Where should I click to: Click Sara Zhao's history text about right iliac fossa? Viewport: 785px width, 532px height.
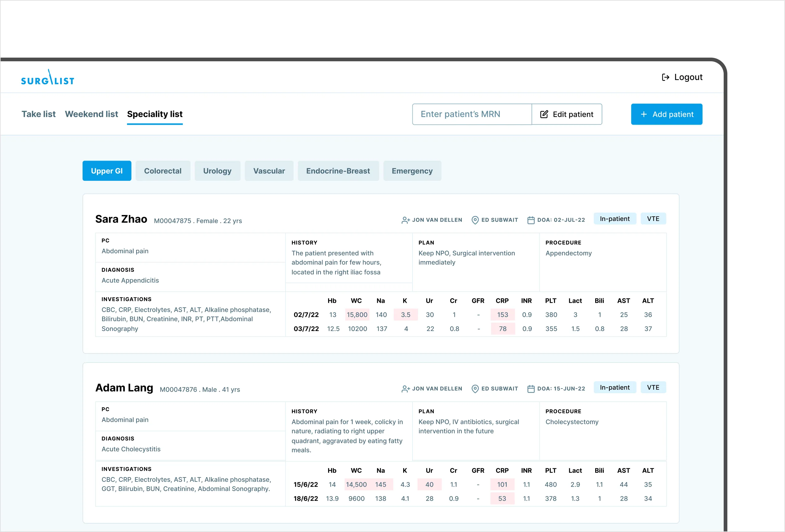[336, 263]
